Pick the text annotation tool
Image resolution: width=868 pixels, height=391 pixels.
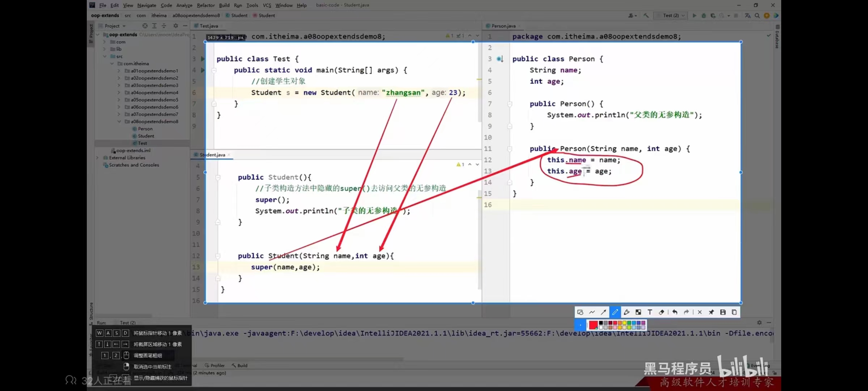(x=650, y=312)
